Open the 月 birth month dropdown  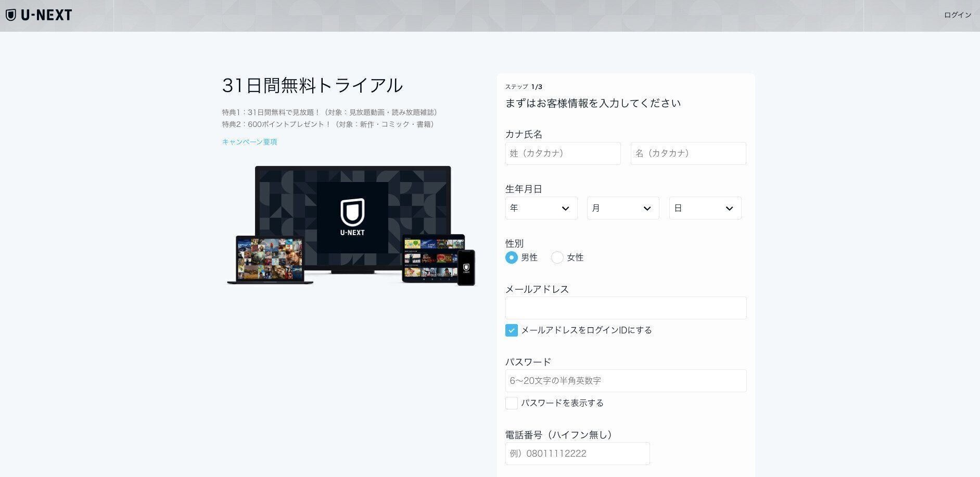click(x=622, y=208)
